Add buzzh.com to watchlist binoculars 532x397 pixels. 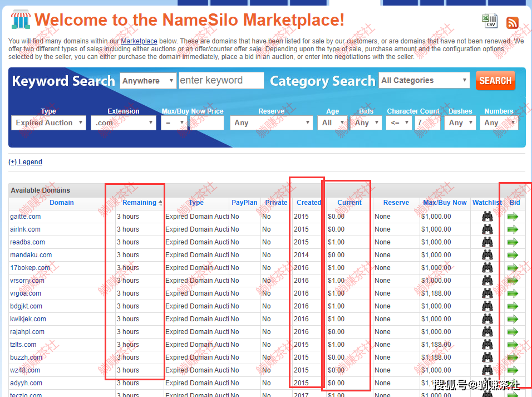[487, 357]
